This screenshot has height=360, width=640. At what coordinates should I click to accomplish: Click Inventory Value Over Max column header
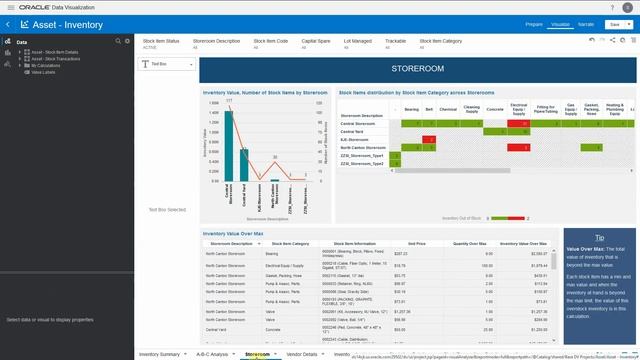(523, 244)
